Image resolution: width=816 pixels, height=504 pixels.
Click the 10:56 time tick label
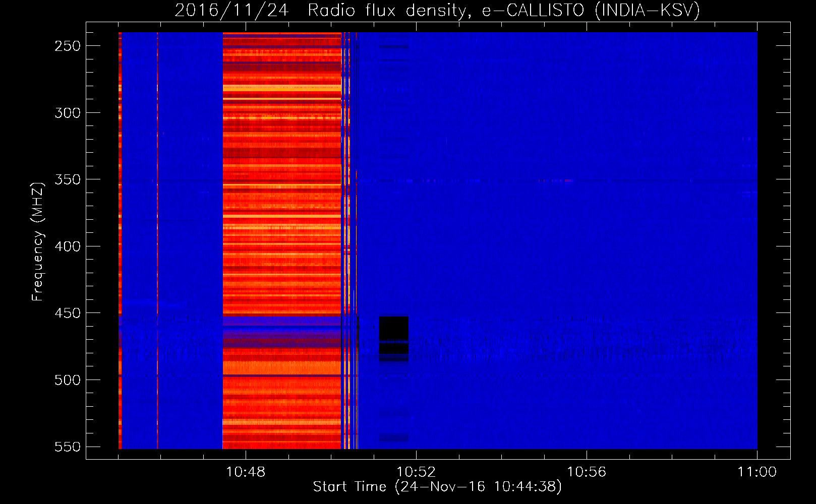point(587,472)
